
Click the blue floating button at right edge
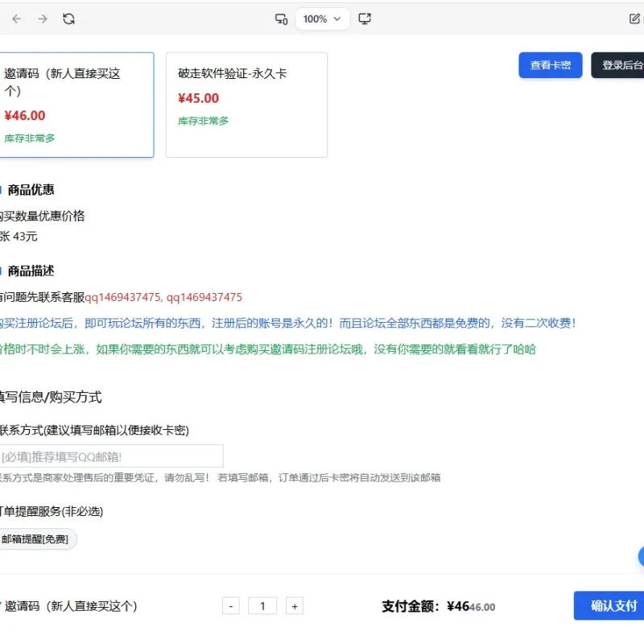(641, 556)
